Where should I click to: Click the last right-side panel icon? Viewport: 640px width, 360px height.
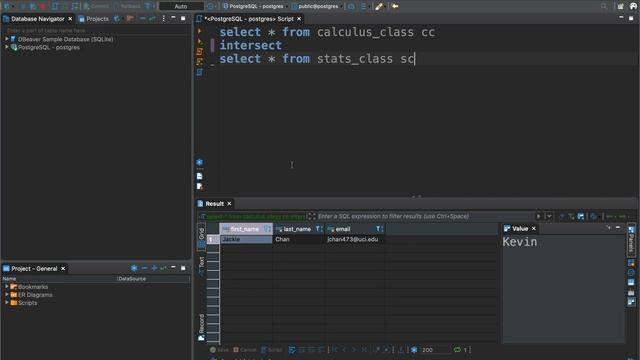tap(631, 302)
